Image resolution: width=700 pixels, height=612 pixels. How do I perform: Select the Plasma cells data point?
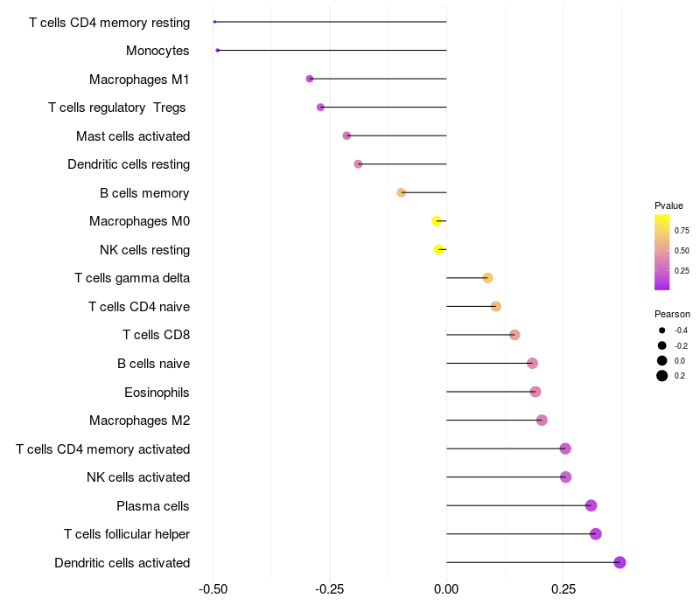(x=591, y=505)
